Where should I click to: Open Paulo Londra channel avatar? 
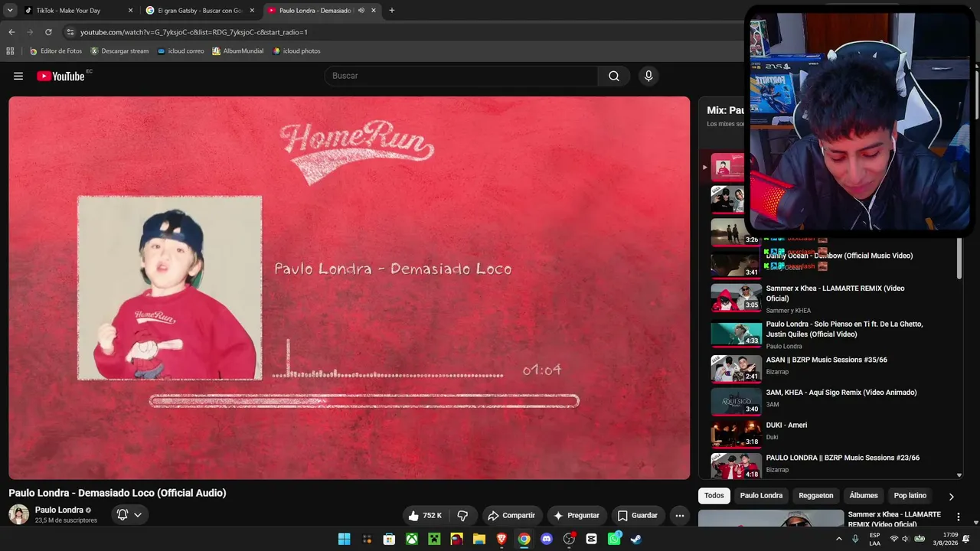(18, 514)
